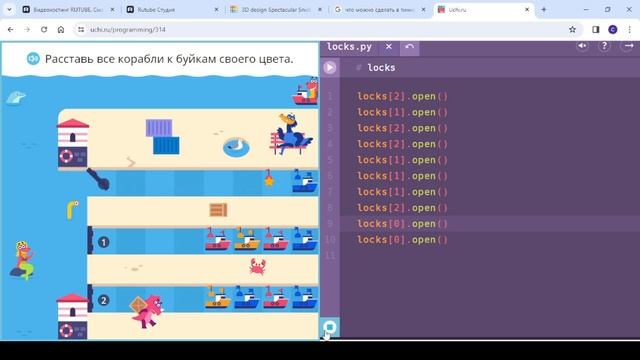The width and height of the screenshot is (640, 360).
Task: Reload the uchi.ru page
Action: point(44,29)
